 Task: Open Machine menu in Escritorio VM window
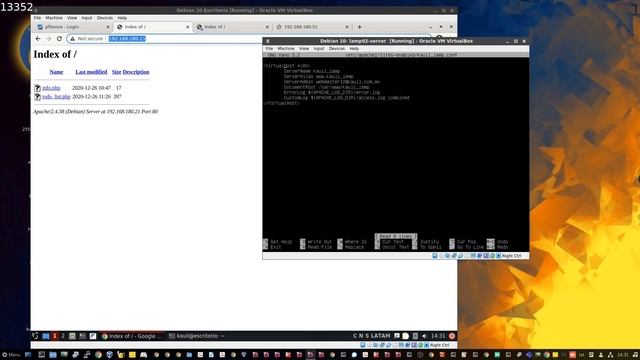[x=54, y=18]
